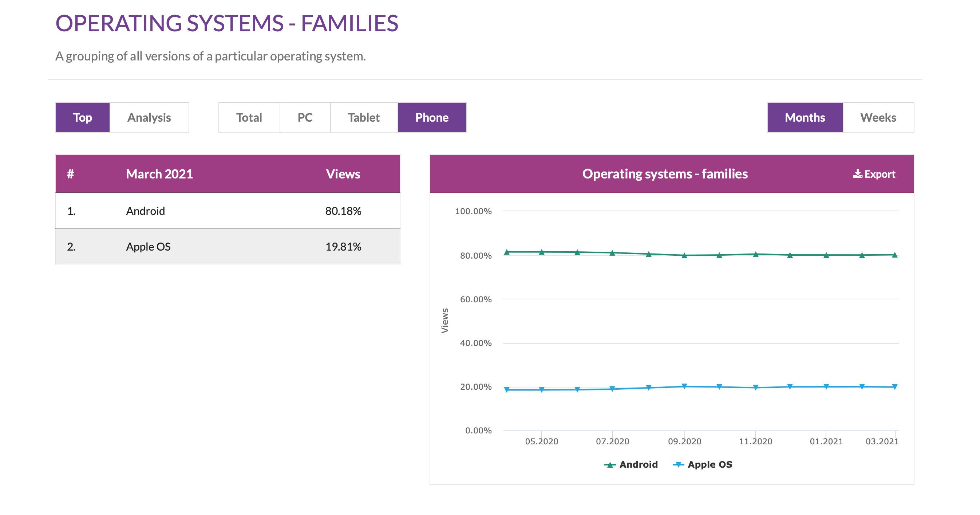Viewport: 980px width, 515px height.
Task: Switch chart to Weeks view
Action: 878,117
